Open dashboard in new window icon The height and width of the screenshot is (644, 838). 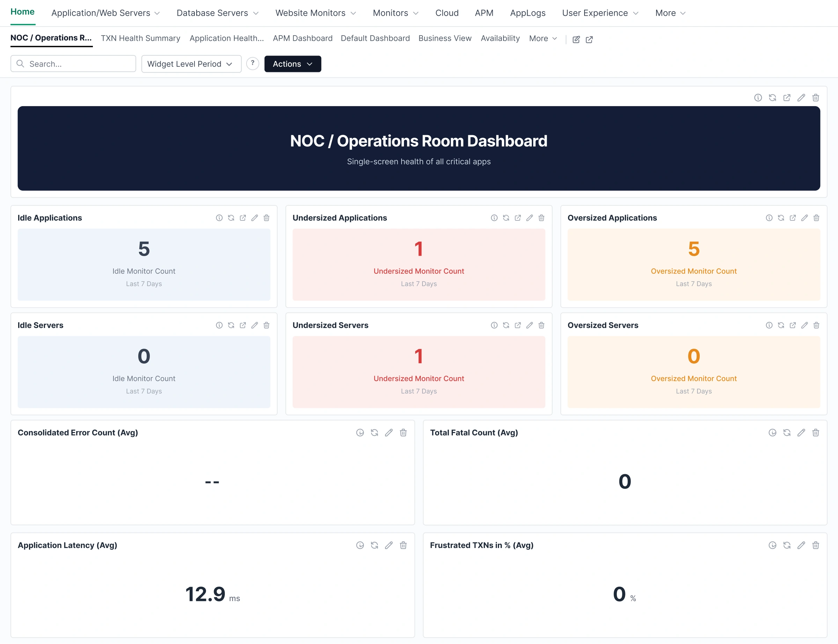(x=589, y=39)
